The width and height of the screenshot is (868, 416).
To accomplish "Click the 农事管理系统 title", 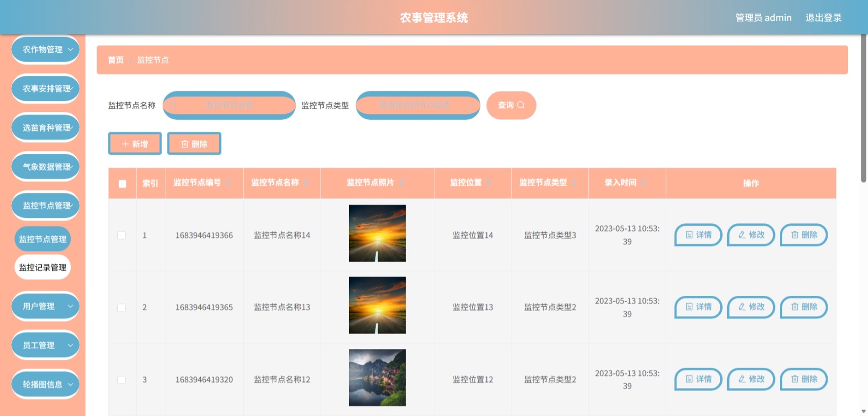I will (434, 18).
